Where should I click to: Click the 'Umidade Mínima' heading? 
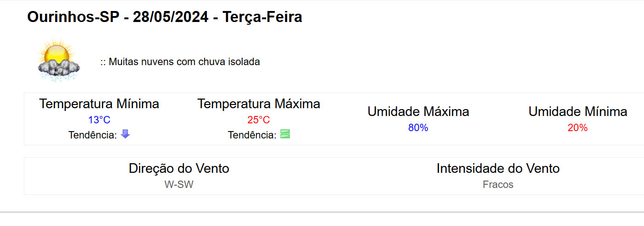point(577,111)
